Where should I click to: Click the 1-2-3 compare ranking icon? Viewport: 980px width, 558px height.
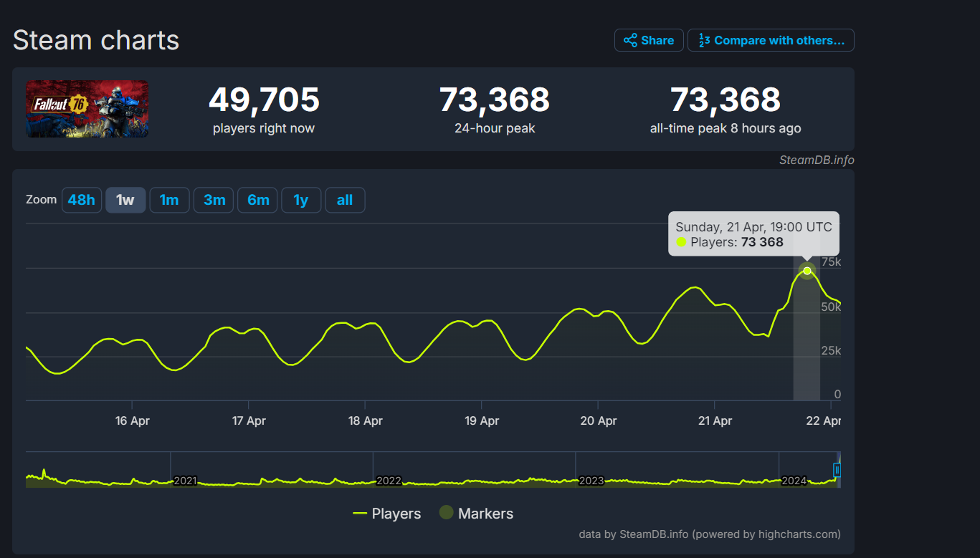tap(703, 40)
